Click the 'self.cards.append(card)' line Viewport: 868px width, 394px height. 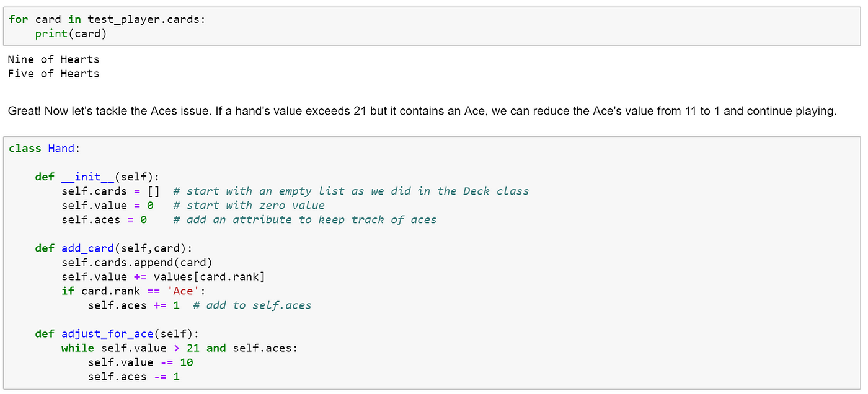point(136,263)
